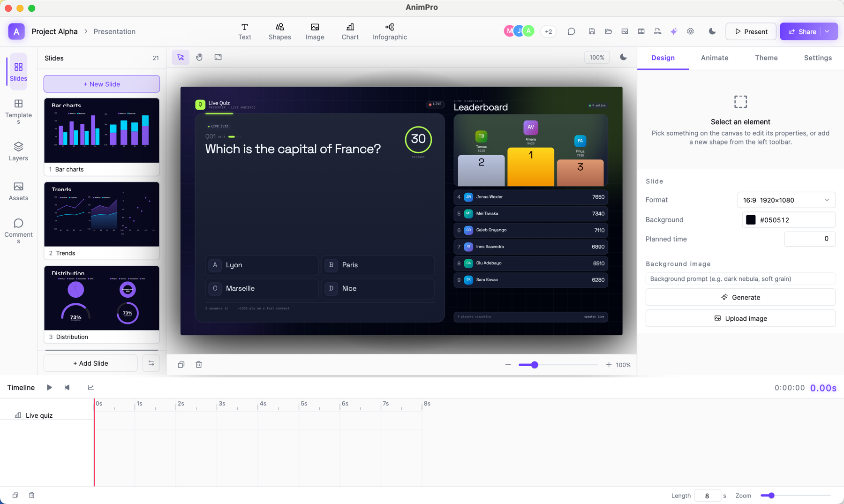Open the timeline easing curve graph icon

click(x=90, y=387)
